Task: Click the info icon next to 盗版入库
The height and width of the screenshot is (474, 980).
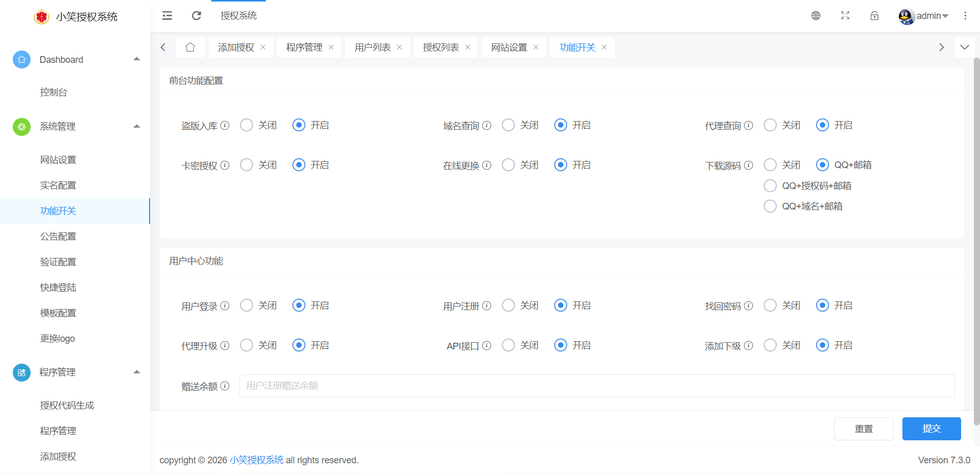Action: (x=225, y=125)
